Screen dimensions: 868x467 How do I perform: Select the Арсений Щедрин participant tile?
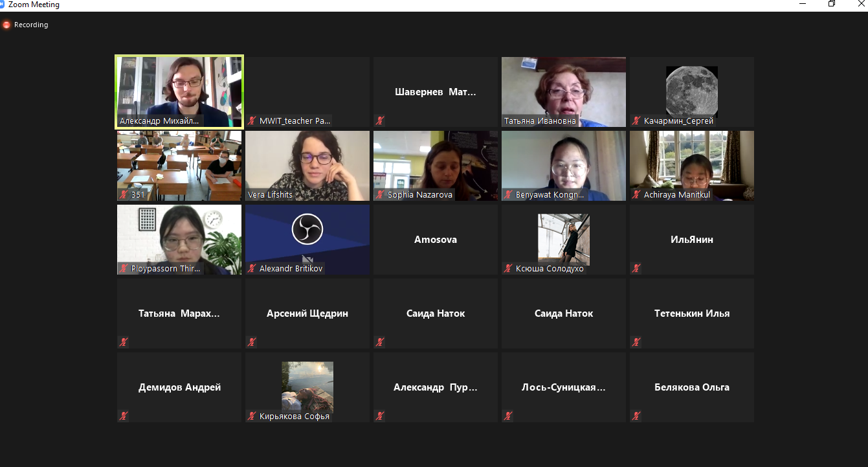coord(307,313)
